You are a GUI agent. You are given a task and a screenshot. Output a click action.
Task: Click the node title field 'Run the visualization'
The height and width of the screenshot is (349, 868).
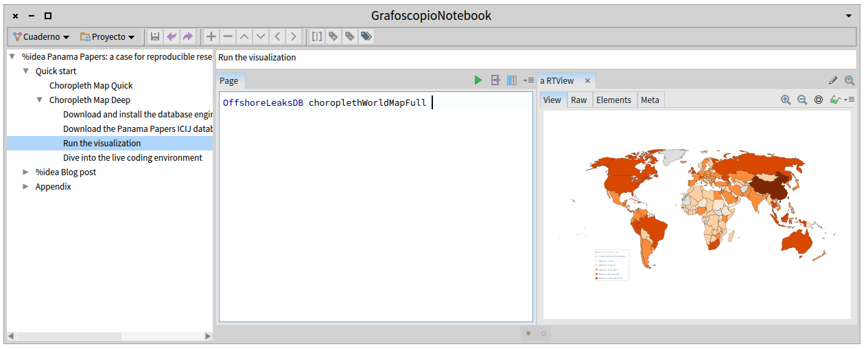535,58
